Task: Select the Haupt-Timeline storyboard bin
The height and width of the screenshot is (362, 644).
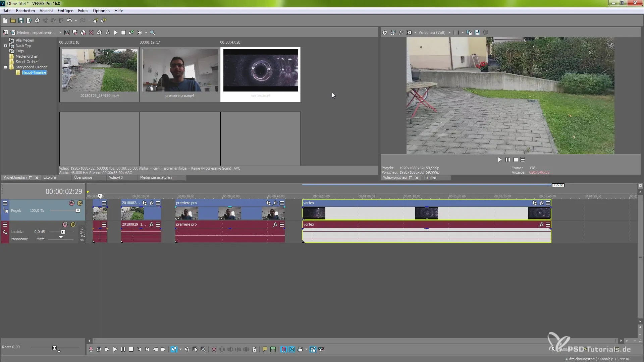Action: tap(34, 72)
